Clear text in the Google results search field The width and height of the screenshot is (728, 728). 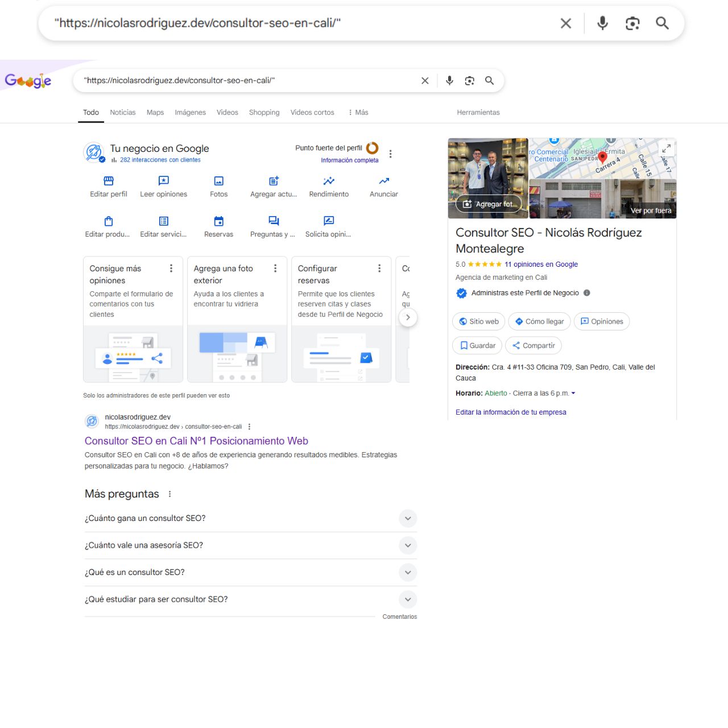(x=425, y=81)
